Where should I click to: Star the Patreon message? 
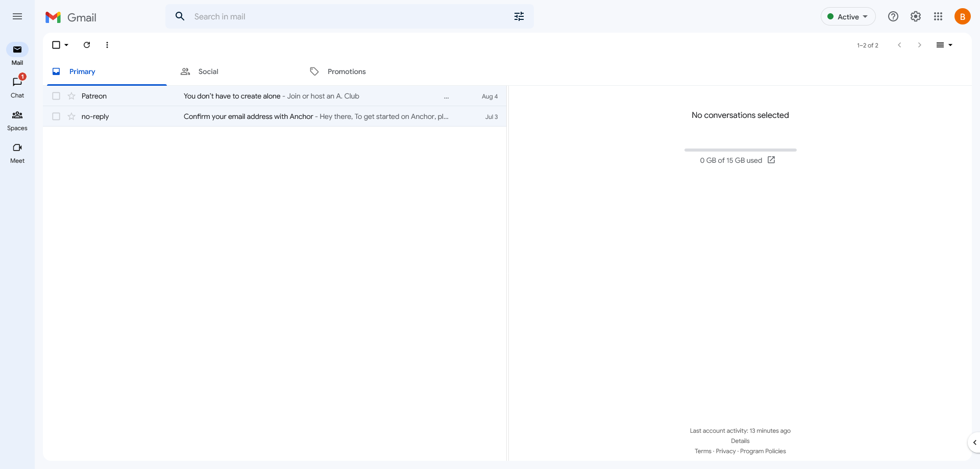(71, 96)
